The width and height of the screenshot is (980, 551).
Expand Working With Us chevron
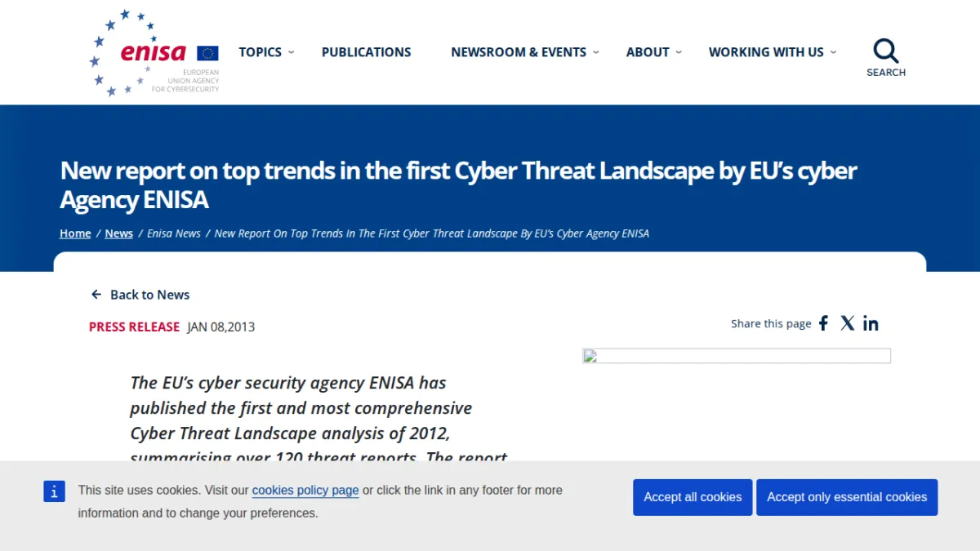coord(833,52)
